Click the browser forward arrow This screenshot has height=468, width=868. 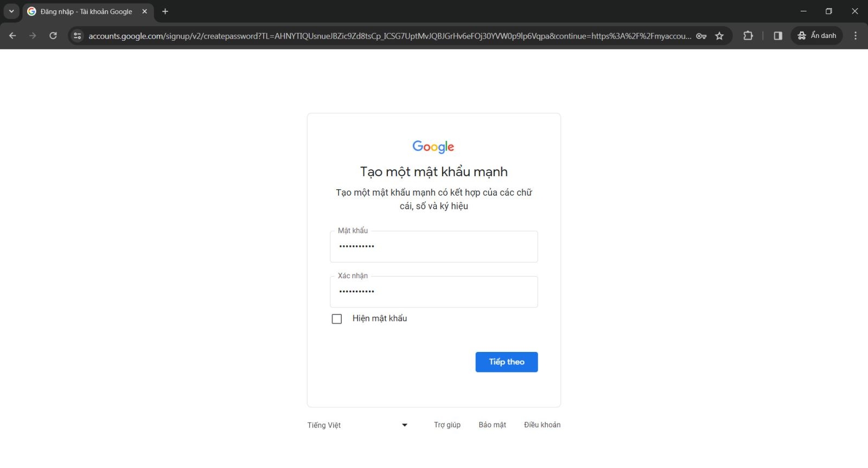point(33,36)
